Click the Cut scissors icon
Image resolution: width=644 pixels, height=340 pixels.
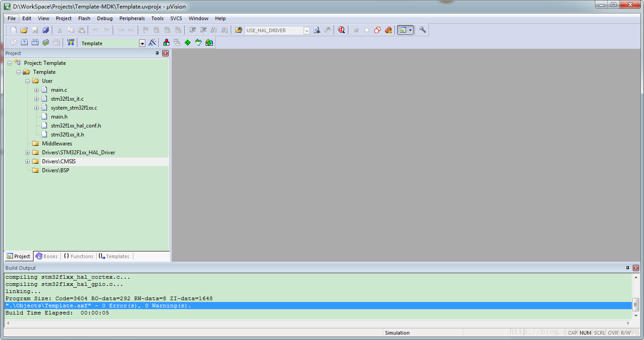click(59, 30)
